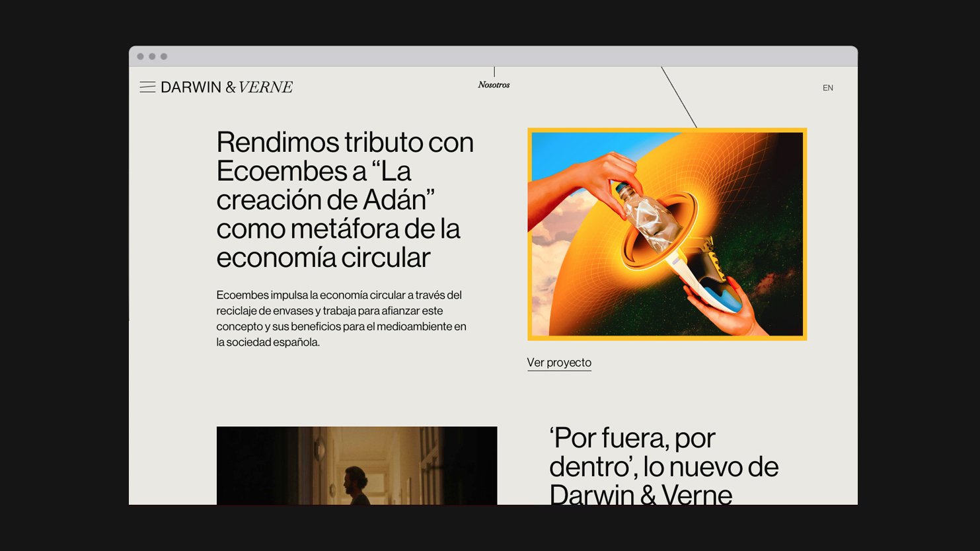
Task: Open the Ecoembes bottle and shoe image
Action: coord(667,234)
